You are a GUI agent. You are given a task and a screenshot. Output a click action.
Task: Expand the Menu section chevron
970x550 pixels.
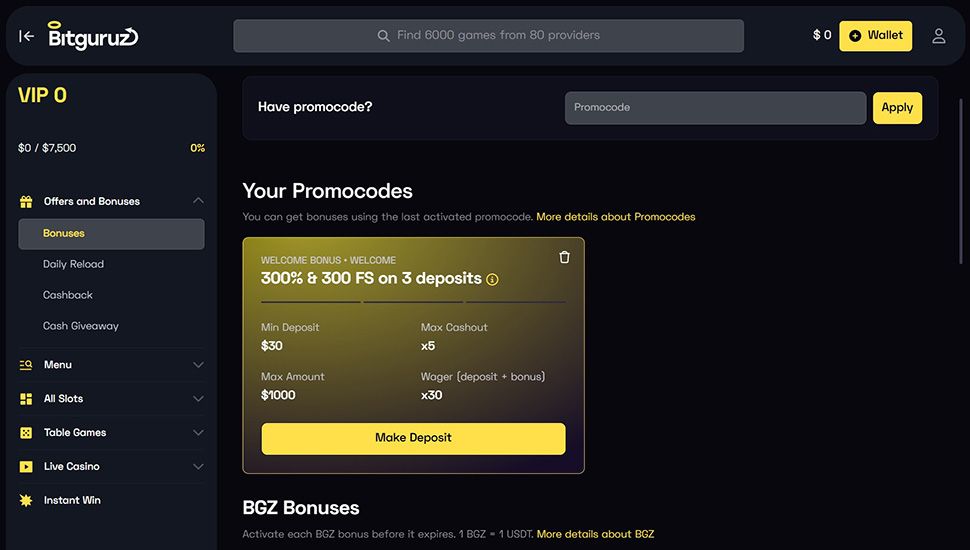coord(198,365)
